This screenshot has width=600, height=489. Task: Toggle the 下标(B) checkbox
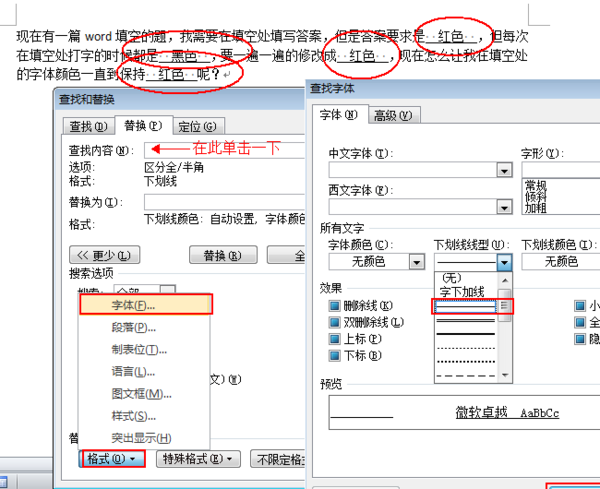[x=334, y=356]
